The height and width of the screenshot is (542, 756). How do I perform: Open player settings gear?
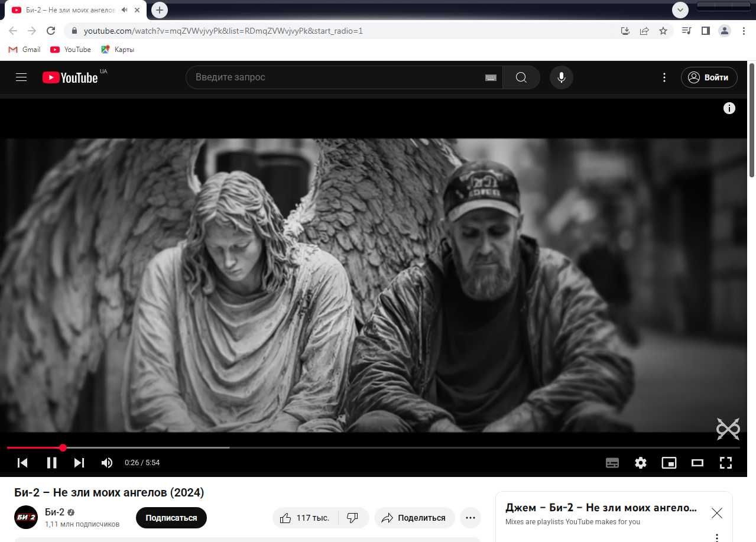pos(641,463)
